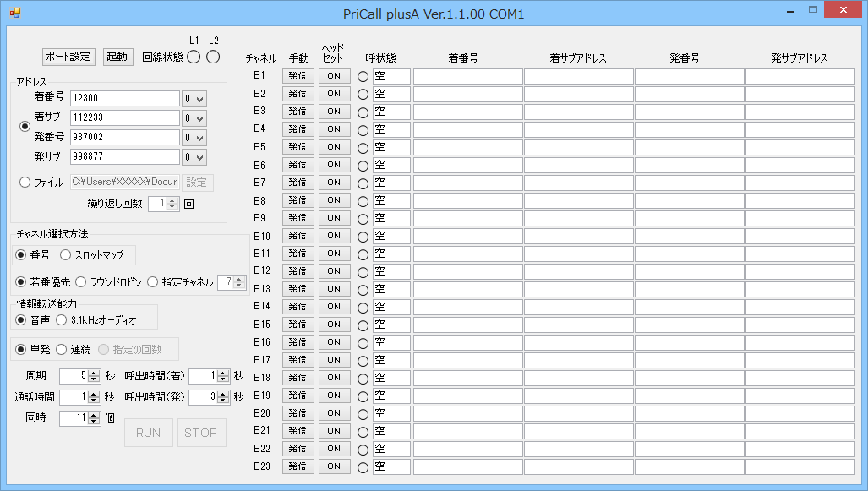Toggle headset ON button for channel B11
868x491 pixels.
click(x=335, y=254)
